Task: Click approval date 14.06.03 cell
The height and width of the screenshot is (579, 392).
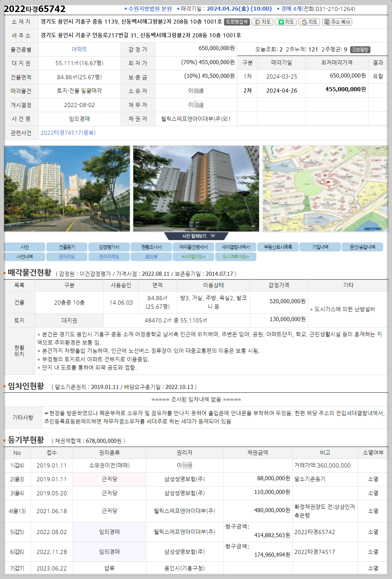Action: click(x=121, y=303)
